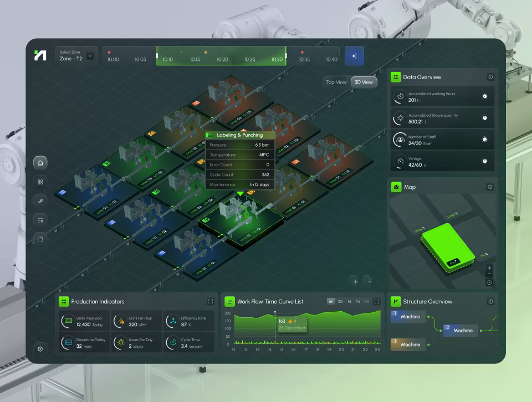Select the 6h time range tab
This screenshot has height=402, width=532.
tap(331, 301)
